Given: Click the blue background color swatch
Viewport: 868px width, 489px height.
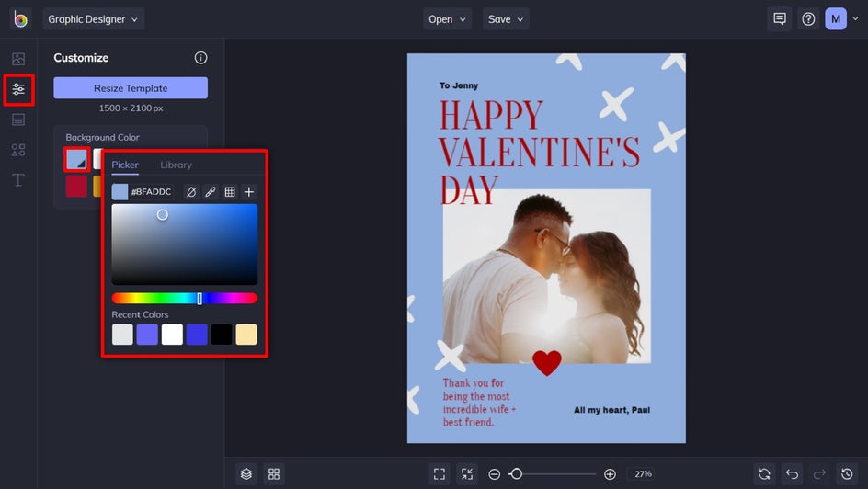Looking at the screenshot, I should coord(76,159).
